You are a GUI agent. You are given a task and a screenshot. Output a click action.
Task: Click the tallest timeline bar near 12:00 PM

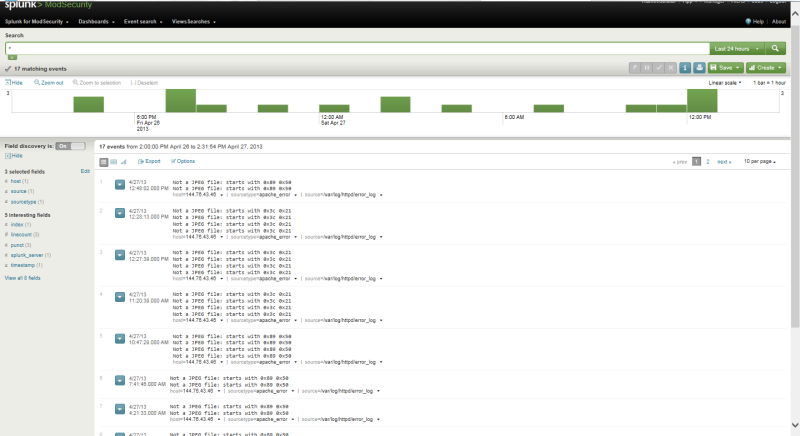pyautogui.click(x=702, y=101)
